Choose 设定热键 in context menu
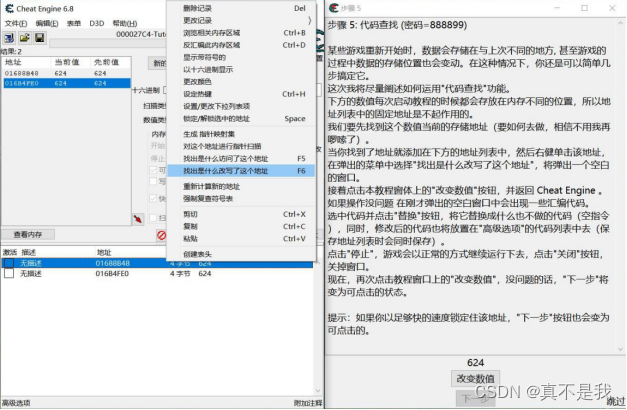 241,94
